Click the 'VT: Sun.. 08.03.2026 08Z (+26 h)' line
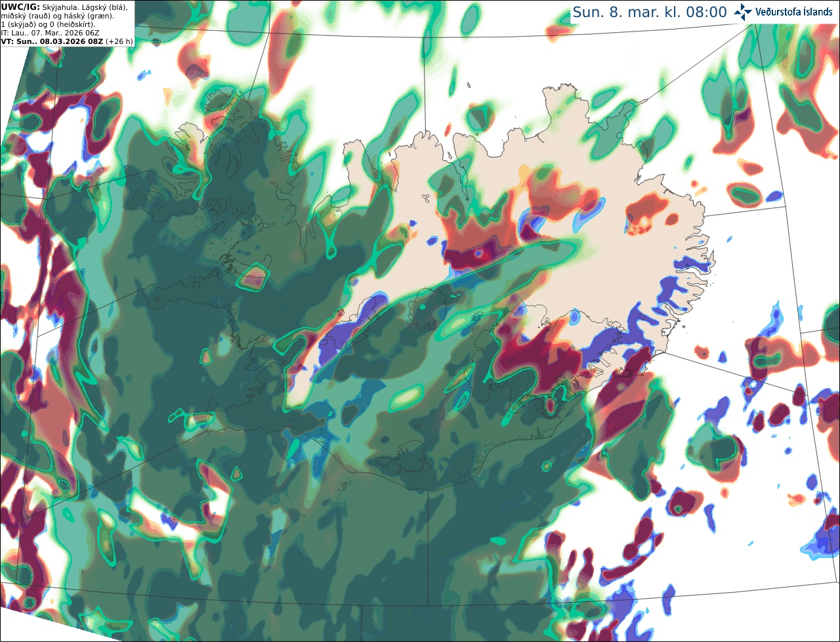The image size is (840, 642). tap(66, 41)
